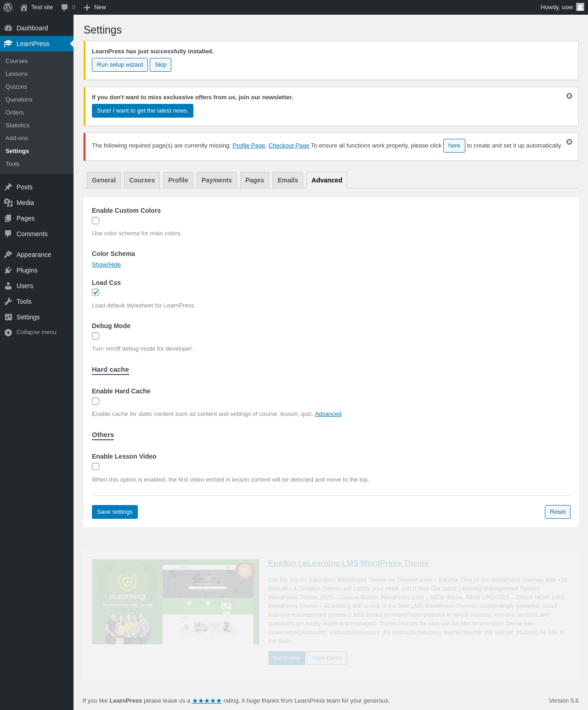Select the Pages settings tab

[254, 180]
